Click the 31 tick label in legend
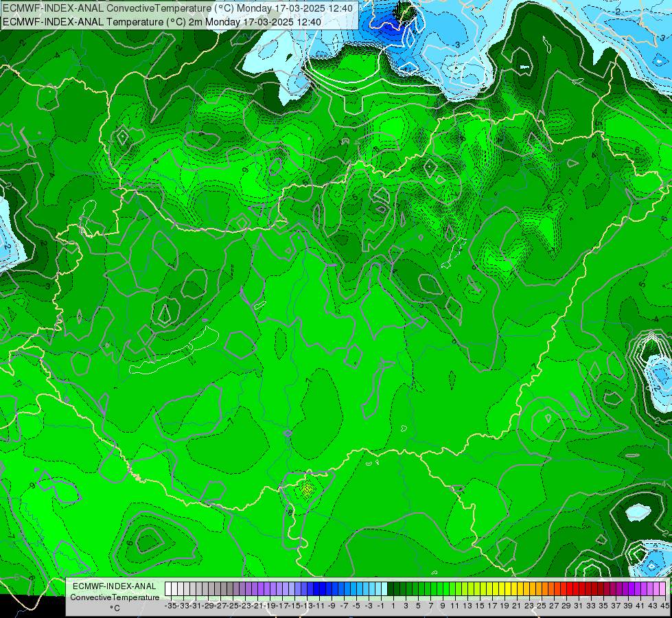This screenshot has width=672, height=618. (579, 606)
